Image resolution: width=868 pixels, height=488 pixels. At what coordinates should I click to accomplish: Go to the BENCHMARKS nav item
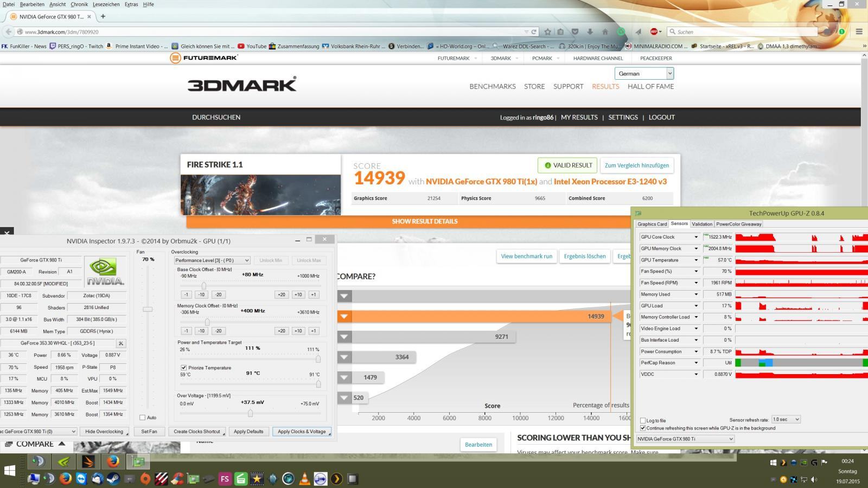[493, 87]
